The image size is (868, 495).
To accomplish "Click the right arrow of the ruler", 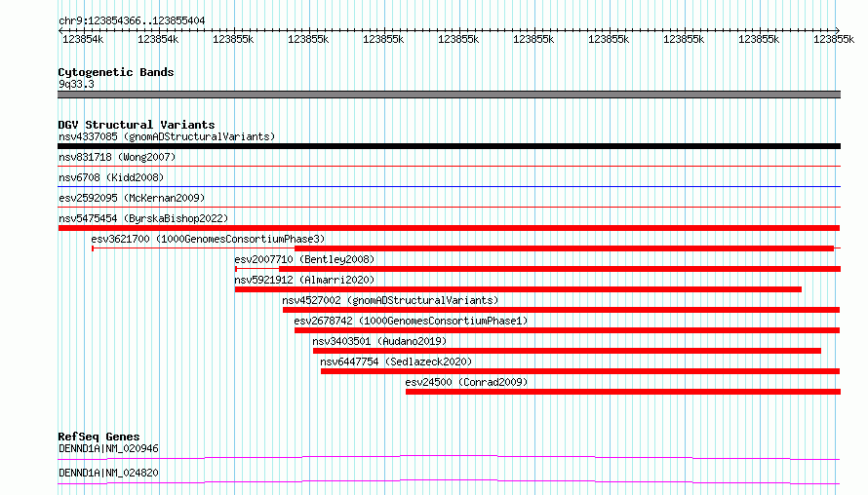I will pos(838,30).
